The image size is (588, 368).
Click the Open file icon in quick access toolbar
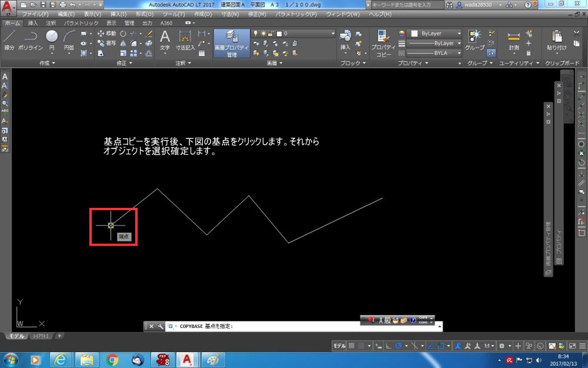tap(33, 5)
